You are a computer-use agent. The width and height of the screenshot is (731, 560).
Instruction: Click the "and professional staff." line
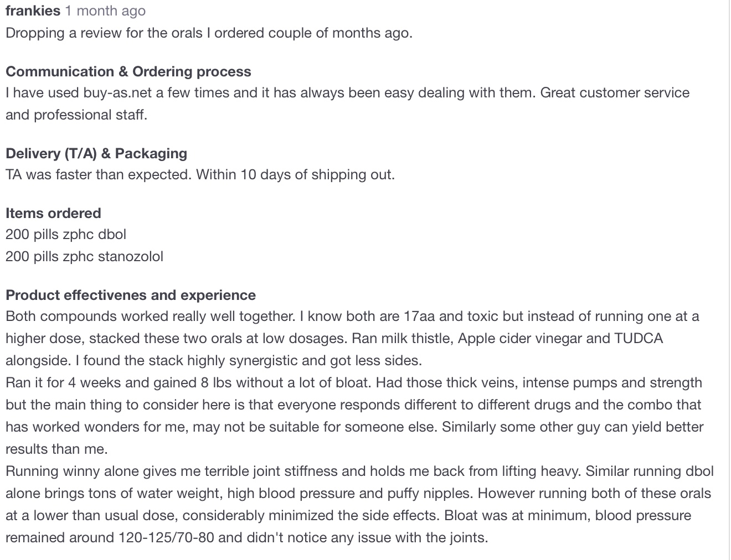pyautogui.click(x=76, y=115)
